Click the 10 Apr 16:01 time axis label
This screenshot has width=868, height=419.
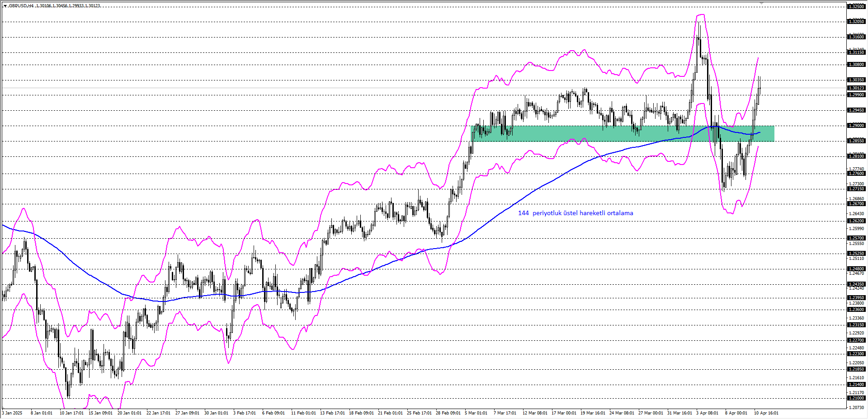[x=766, y=413]
